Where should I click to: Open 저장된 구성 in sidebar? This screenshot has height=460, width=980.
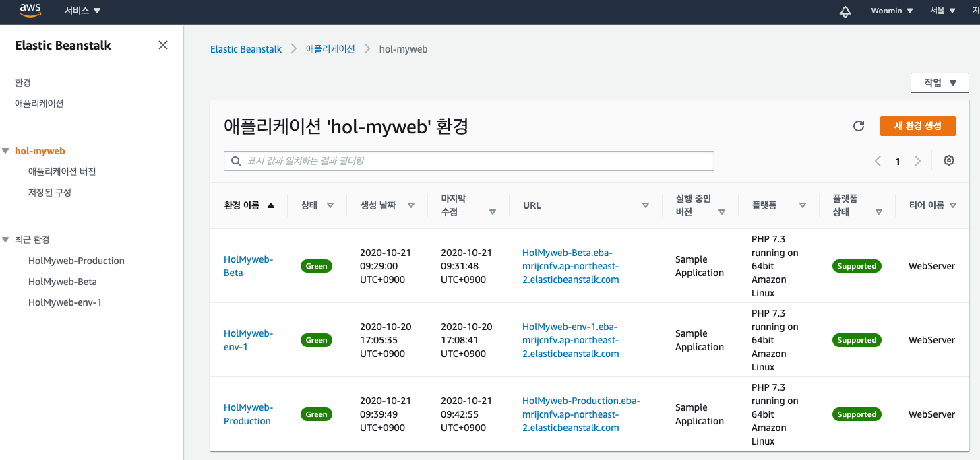pos(50,192)
